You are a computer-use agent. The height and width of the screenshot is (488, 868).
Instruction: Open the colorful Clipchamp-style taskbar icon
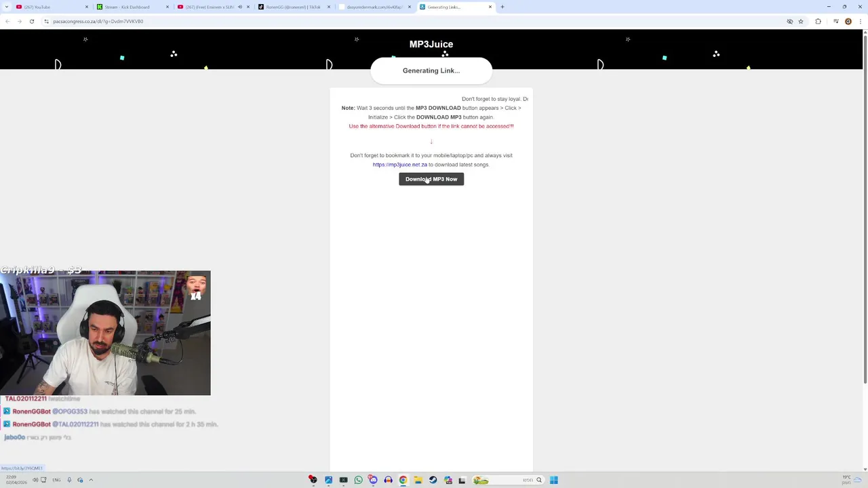click(x=448, y=480)
